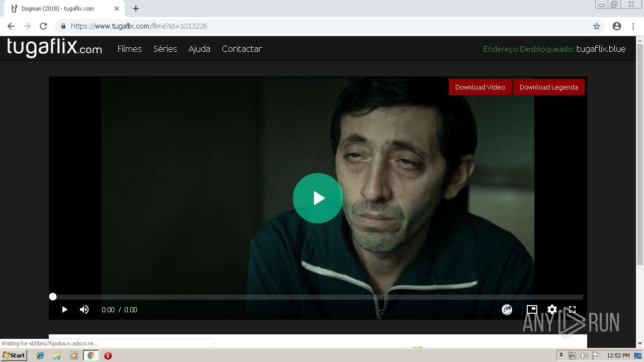
Task: Click the Download Vídeo button
Action: 480,87
